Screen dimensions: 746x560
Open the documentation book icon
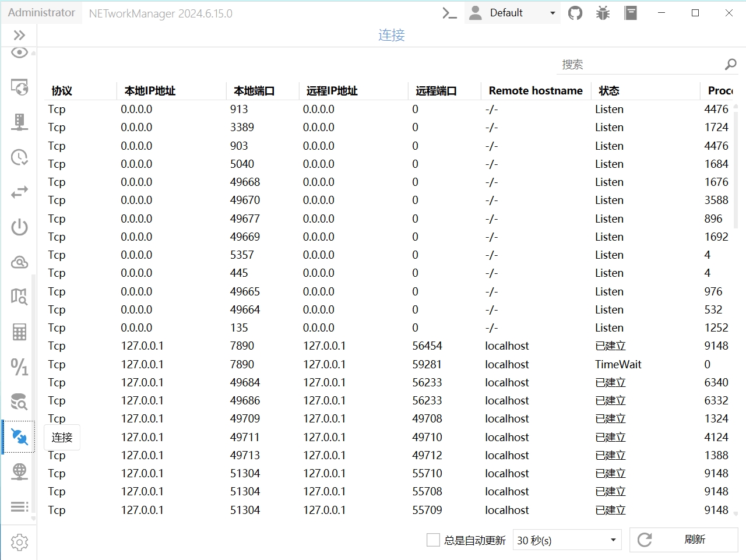tap(631, 13)
